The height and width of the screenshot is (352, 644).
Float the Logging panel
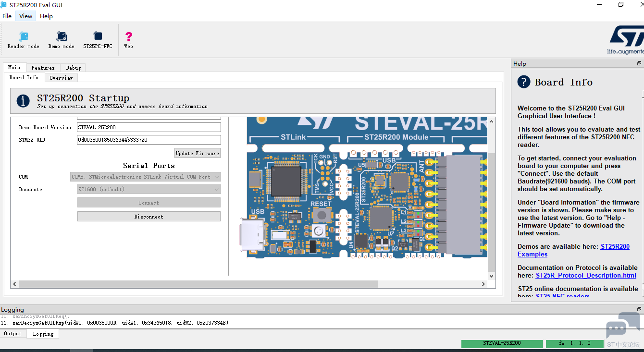tap(639, 309)
